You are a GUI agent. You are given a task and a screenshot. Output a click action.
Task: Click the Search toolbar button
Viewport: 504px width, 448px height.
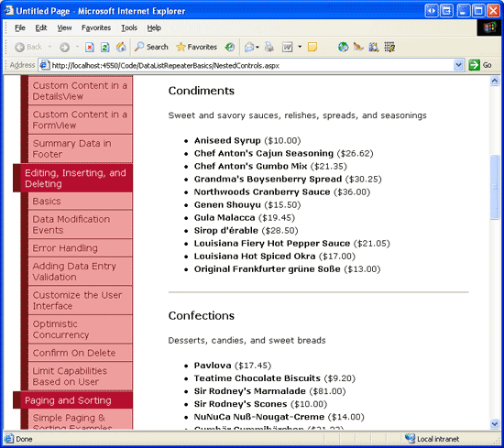tap(151, 47)
